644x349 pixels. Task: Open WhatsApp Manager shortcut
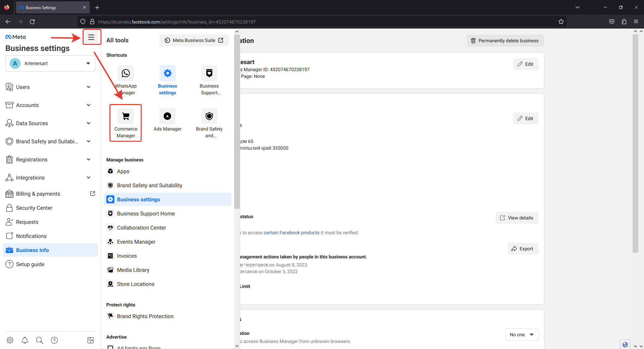click(126, 81)
